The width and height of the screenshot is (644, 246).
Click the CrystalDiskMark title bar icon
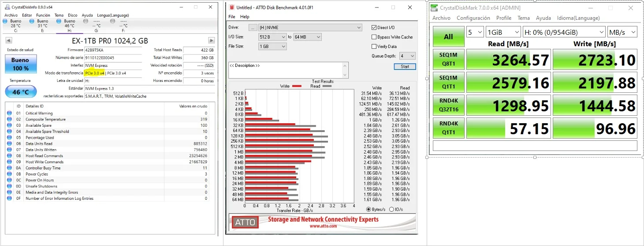pyautogui.click(x=434, y=7)
